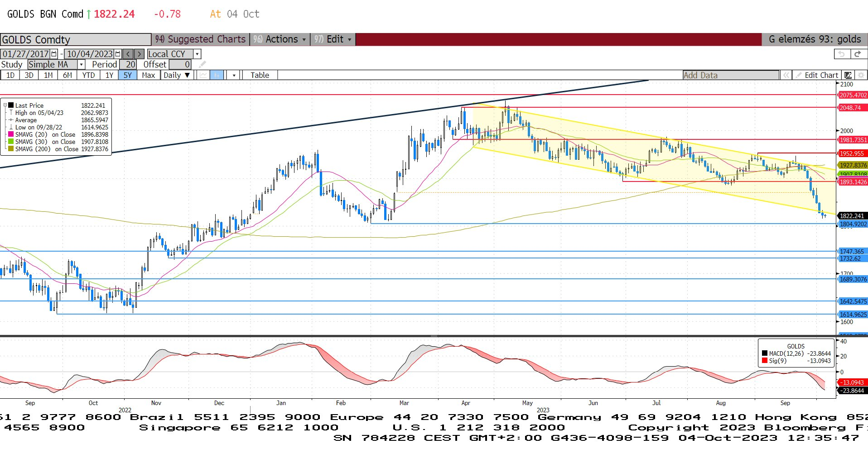Select 1M time range
Screen dimensions: 868x463
click(48, 75)
